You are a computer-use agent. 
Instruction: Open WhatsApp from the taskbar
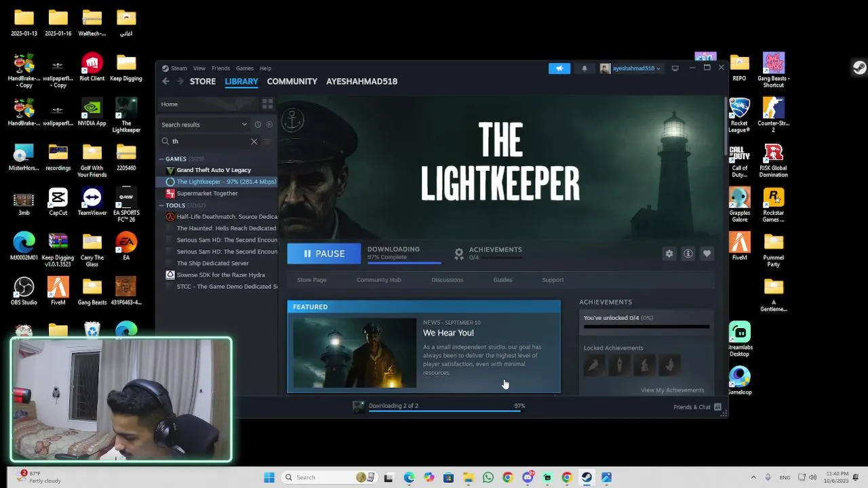coord(488,477)
